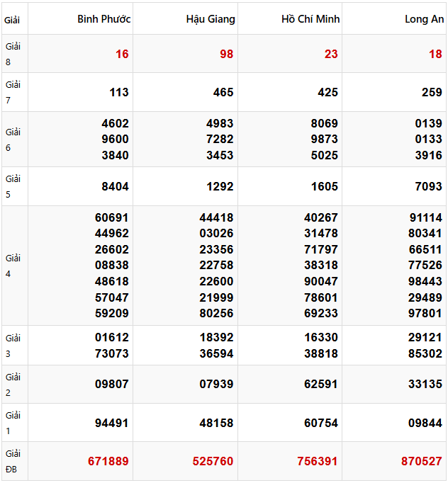Click the red Giải 8 number 16

click(122, 54)
